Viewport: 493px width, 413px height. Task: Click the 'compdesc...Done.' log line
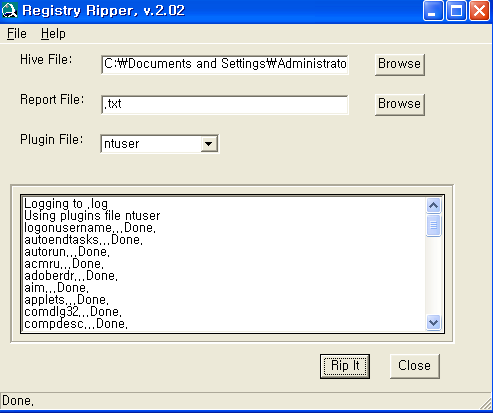click(x=76, y=324)
